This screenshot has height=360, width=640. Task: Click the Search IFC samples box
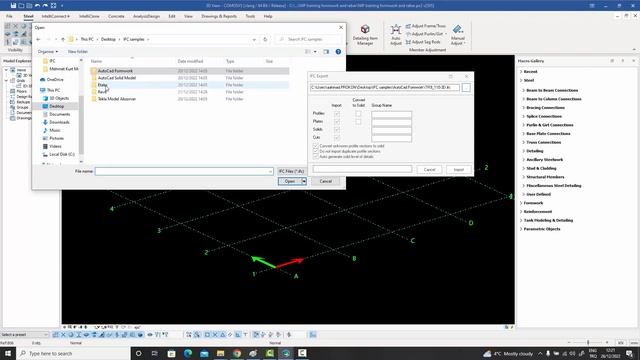pos(308,39)
